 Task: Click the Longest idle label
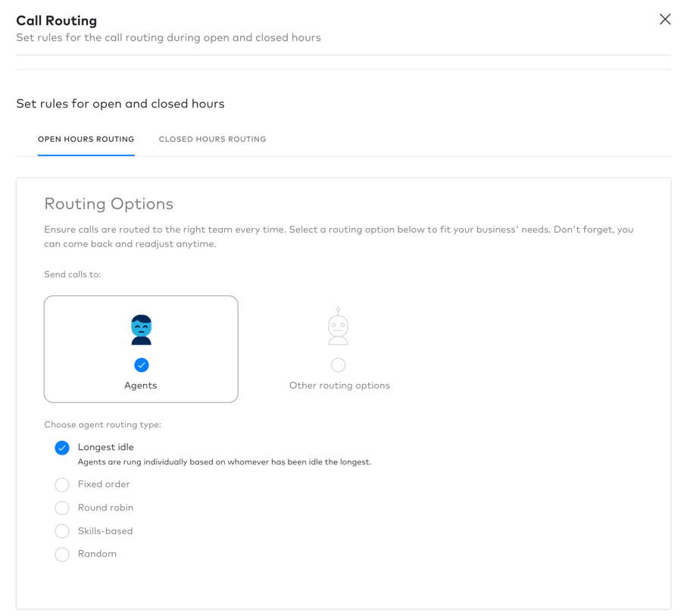point(105,447)
